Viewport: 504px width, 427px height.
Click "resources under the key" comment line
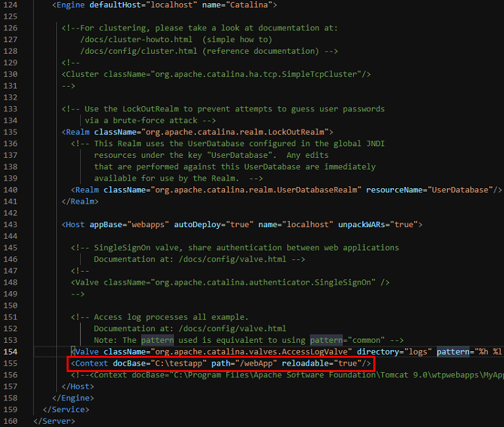tap(211, 155)
